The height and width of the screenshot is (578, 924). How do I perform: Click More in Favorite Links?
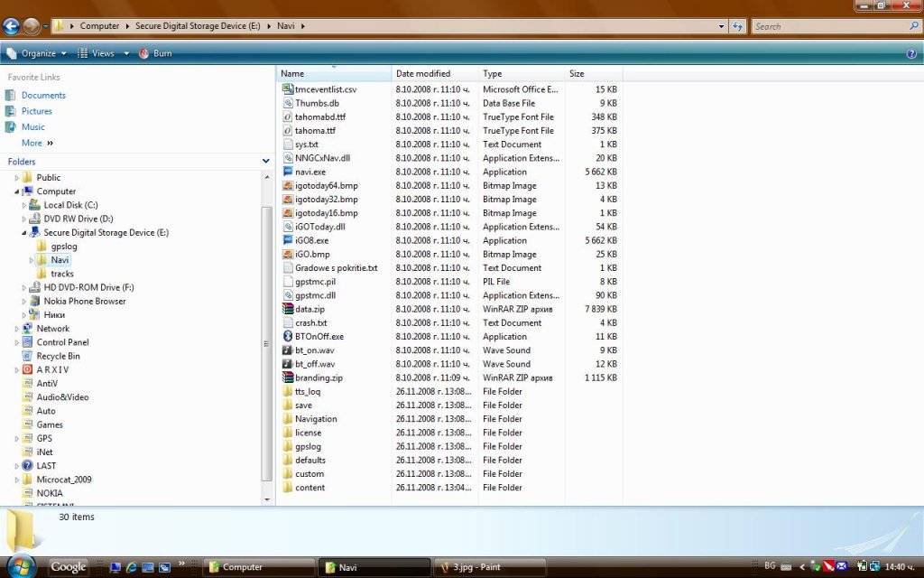click(x=32, y=143)
